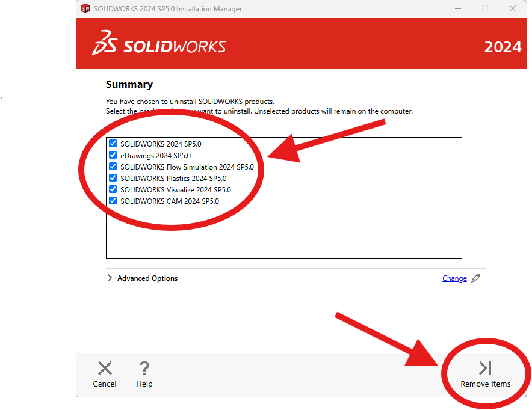
Task: Click the Advanced Options label
Action: 147,278
